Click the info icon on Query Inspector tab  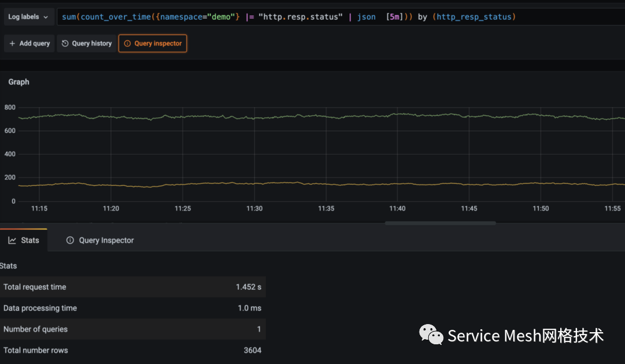click(70, 240)
